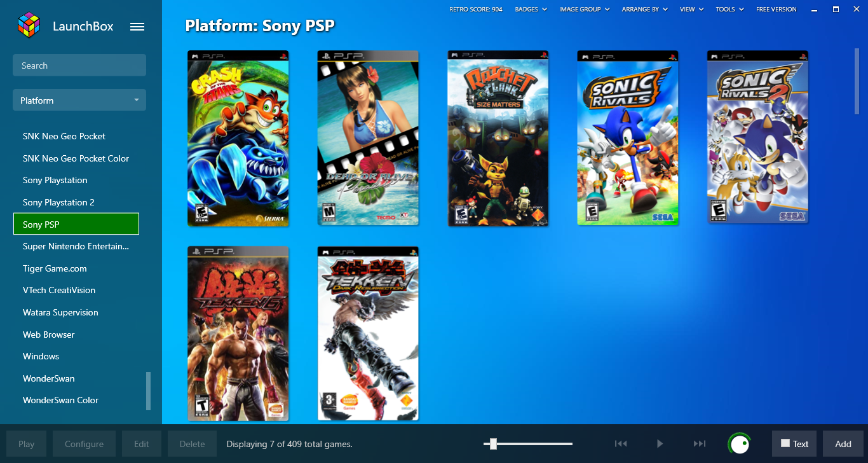Click the Free Version label
Screen dimensions: 868x463
(776, 10)
